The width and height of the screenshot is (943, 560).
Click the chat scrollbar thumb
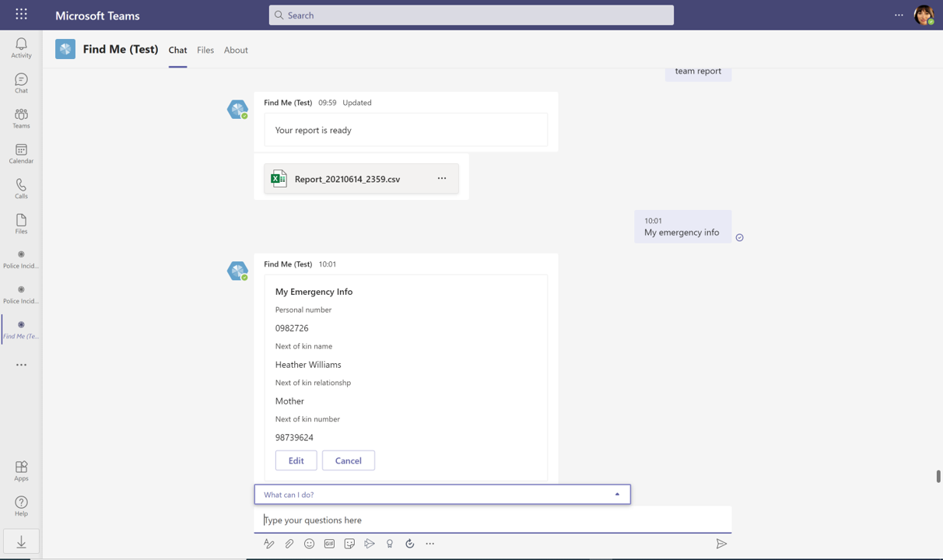pyautogui.click(x=938, y=476)
